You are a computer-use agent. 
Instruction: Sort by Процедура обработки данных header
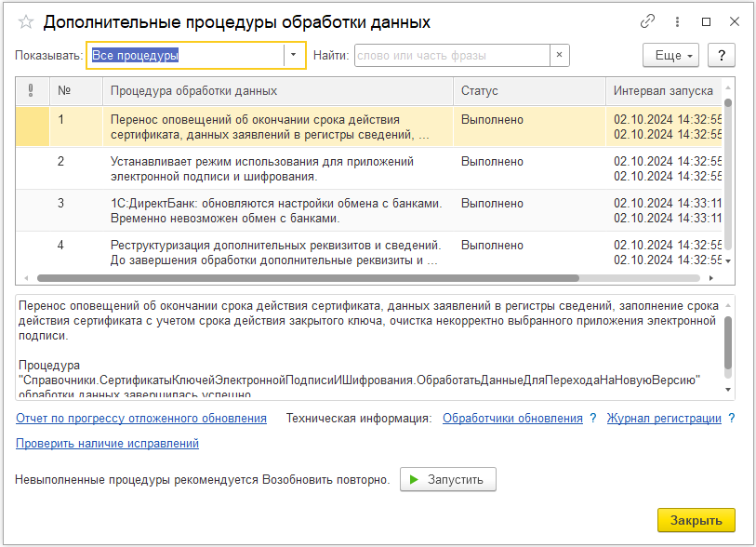point(278,90)
